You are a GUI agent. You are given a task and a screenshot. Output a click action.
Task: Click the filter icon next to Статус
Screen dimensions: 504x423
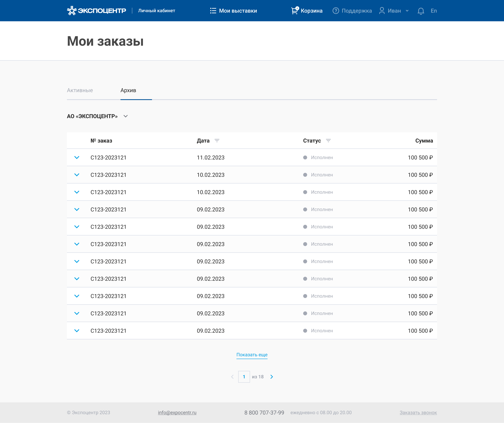[328, 141]
